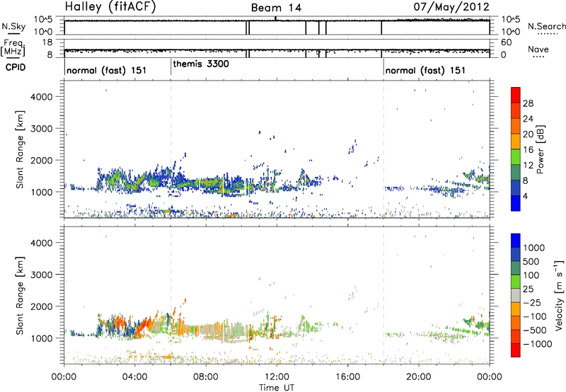Image resolution: width=566 pixels, height=392 pixels.
Task: Pick the light green 12-16 dB power swatch
Action: point(516,157)
